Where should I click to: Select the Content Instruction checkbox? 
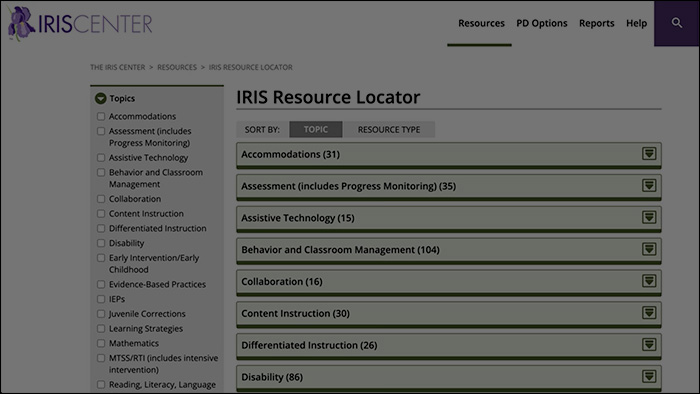pyautogui.click(x=101, y=214)
